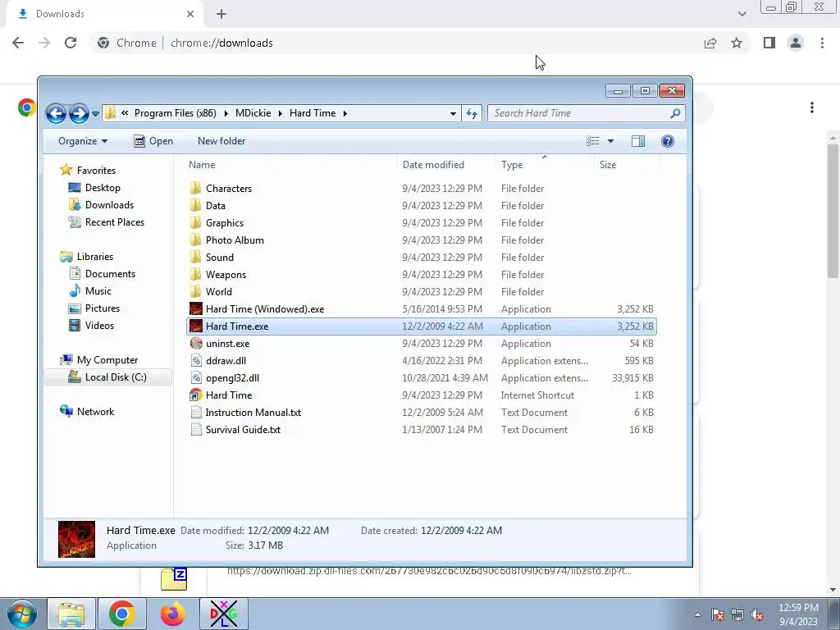Image resolution: width=840 pixels, height=630 pixels.
Task: Click the Search Hard Time box
Action: pyautogui.click(x=586, y=113)
